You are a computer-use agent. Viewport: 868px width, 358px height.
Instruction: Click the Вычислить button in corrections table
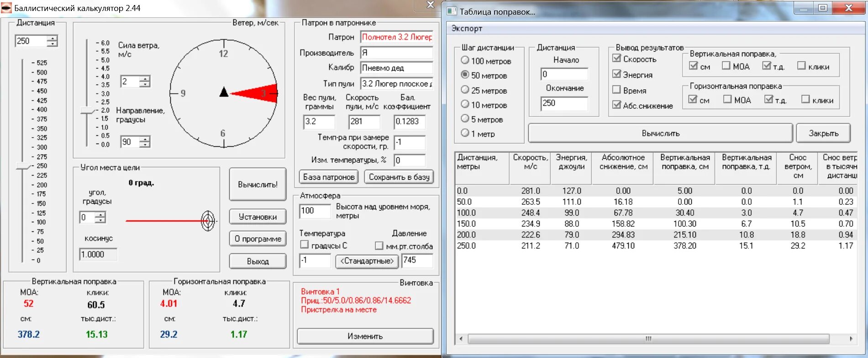(660, 134)
